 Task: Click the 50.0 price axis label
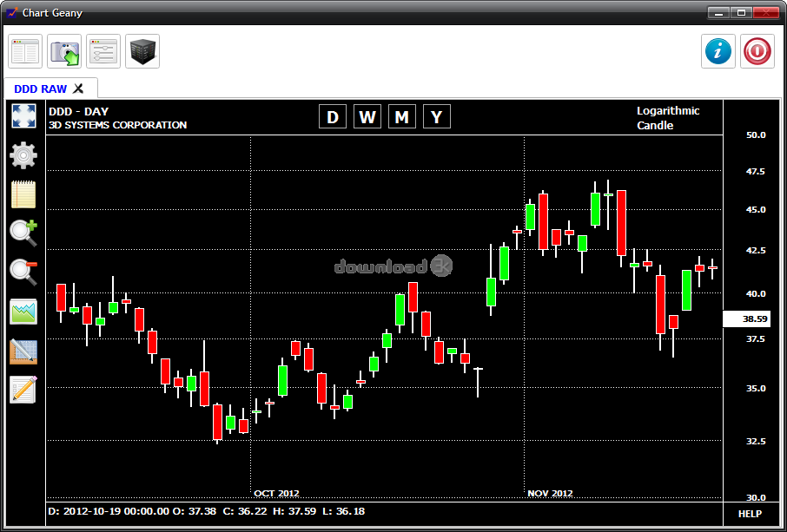(x=756, y=135)
